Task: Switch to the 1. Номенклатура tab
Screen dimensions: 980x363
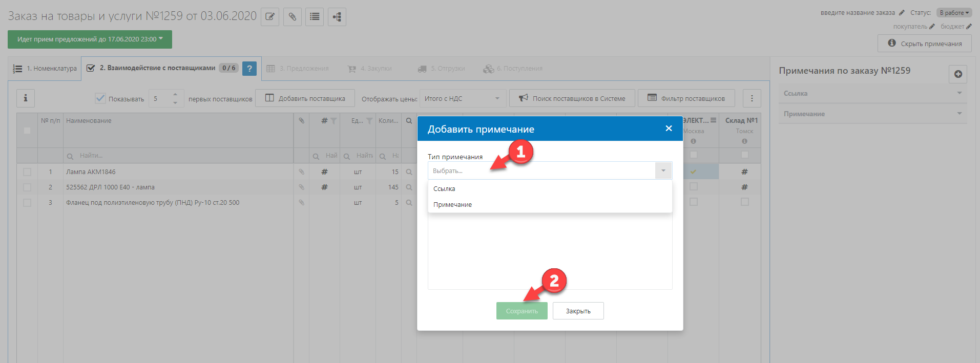Action: pos(45,69)
